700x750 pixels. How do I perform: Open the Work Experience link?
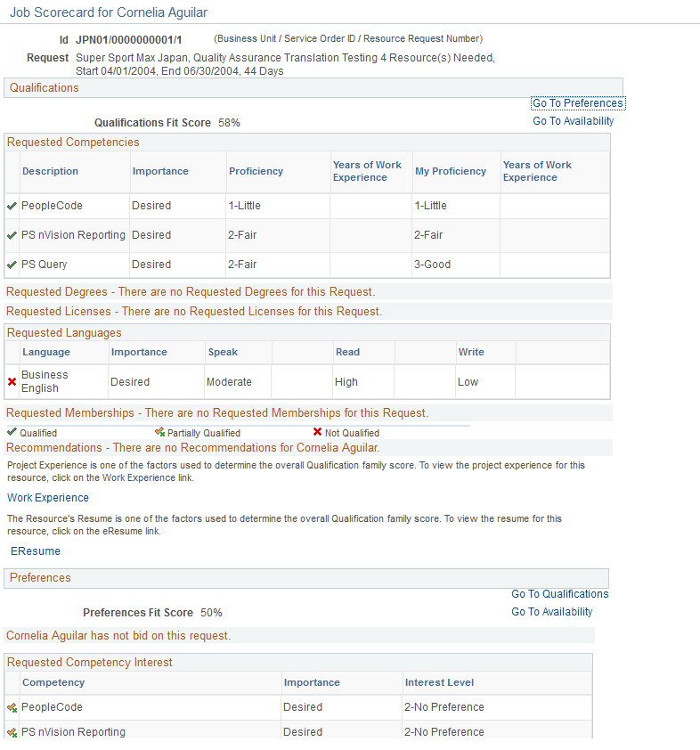click(x=48, y=498)
